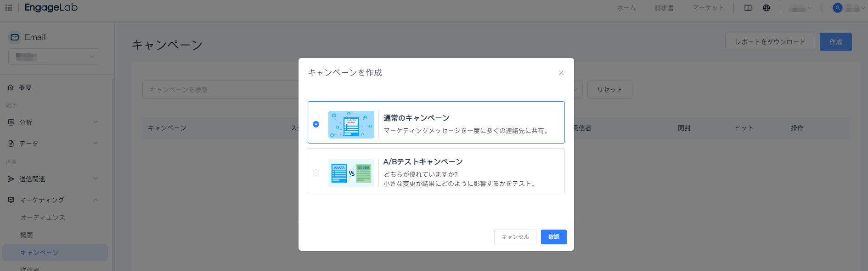Click the regular campaign illustration thumbnail
Image resolution: width=868 pixels, height=271 pixels.
pos(351,125)
